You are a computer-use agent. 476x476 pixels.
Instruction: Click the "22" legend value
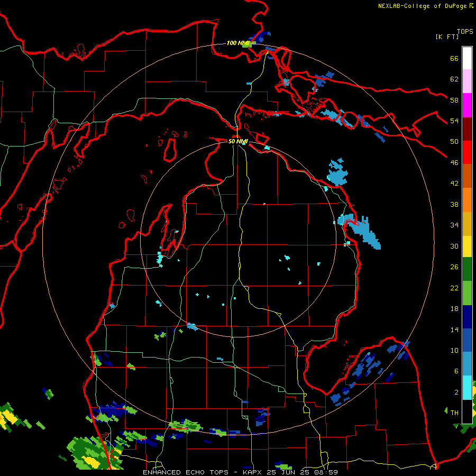tap(454, 288)
